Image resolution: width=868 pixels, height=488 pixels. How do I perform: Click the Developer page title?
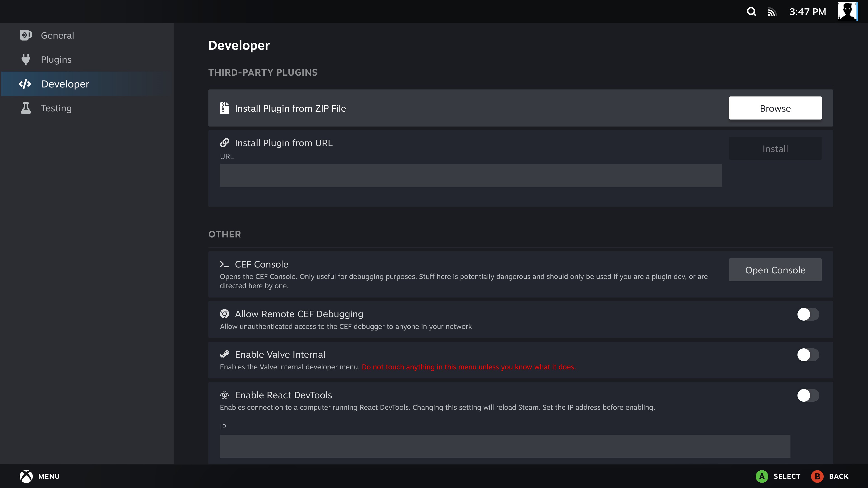[x=239, y=45]
